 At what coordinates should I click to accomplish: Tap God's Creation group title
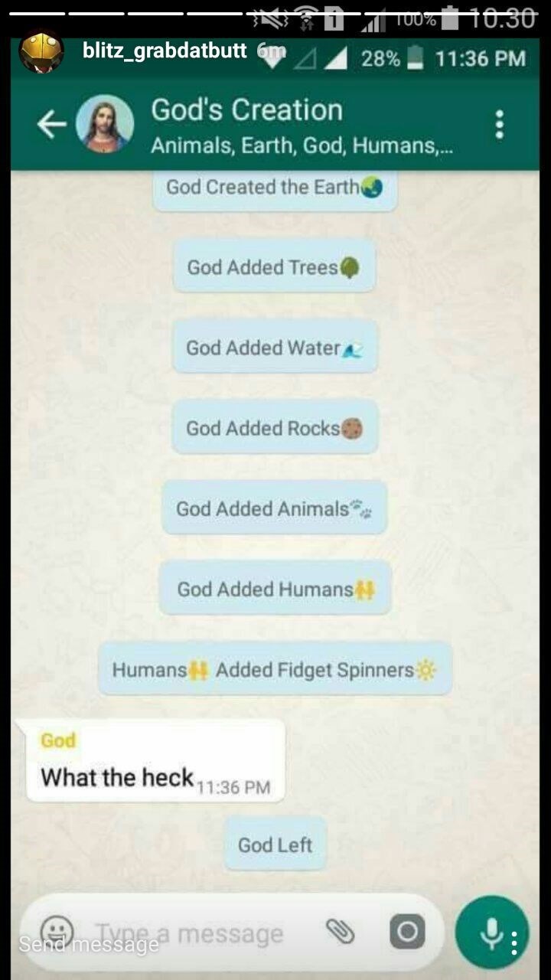point(246,110)
